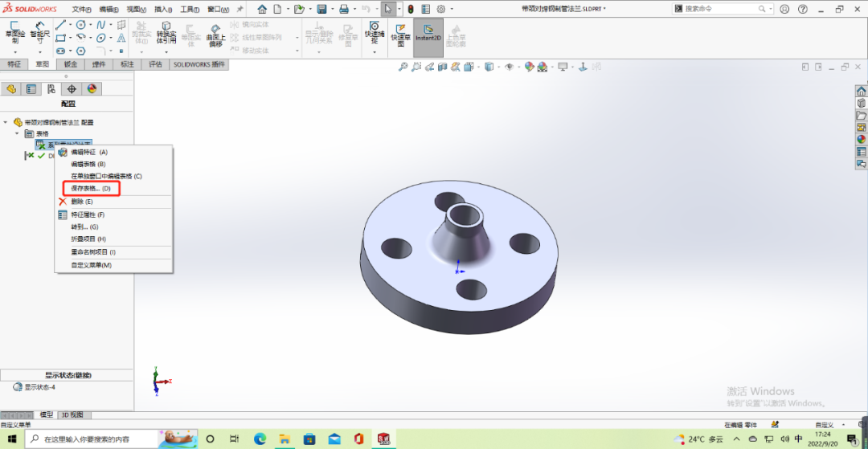868x449 pixels.
Task: Collapse the 表格 tree node
Action: point(17,133)
